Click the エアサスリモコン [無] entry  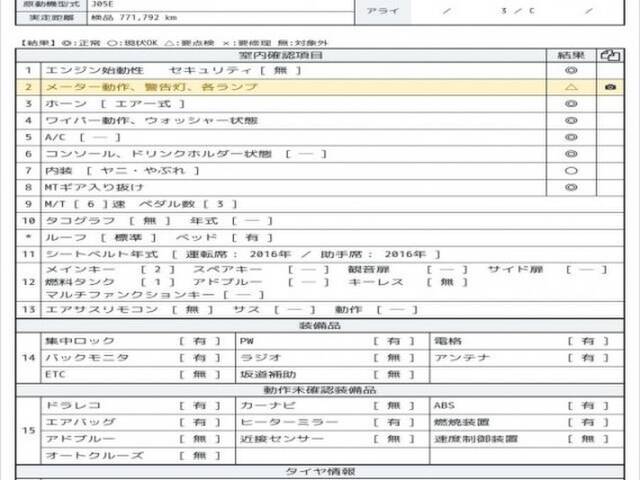129,310
